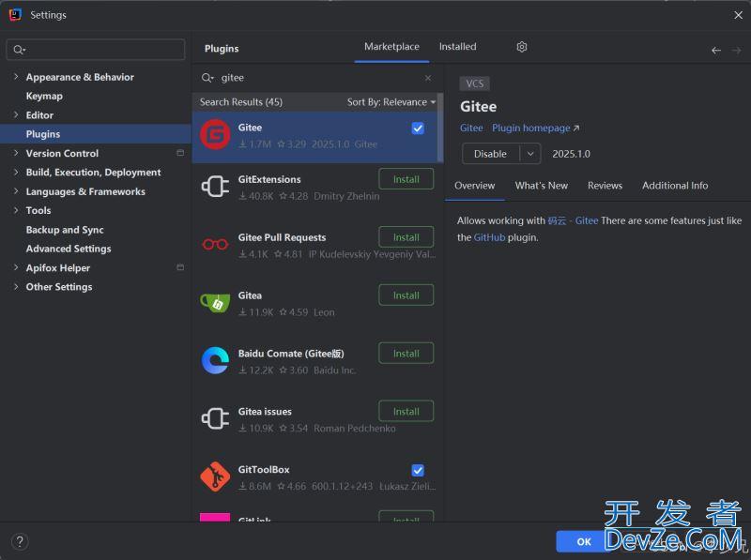The image size is (751, 560).
Task: Click the GitToolBox orange plugin icon
Action: (x=215, y=477)
